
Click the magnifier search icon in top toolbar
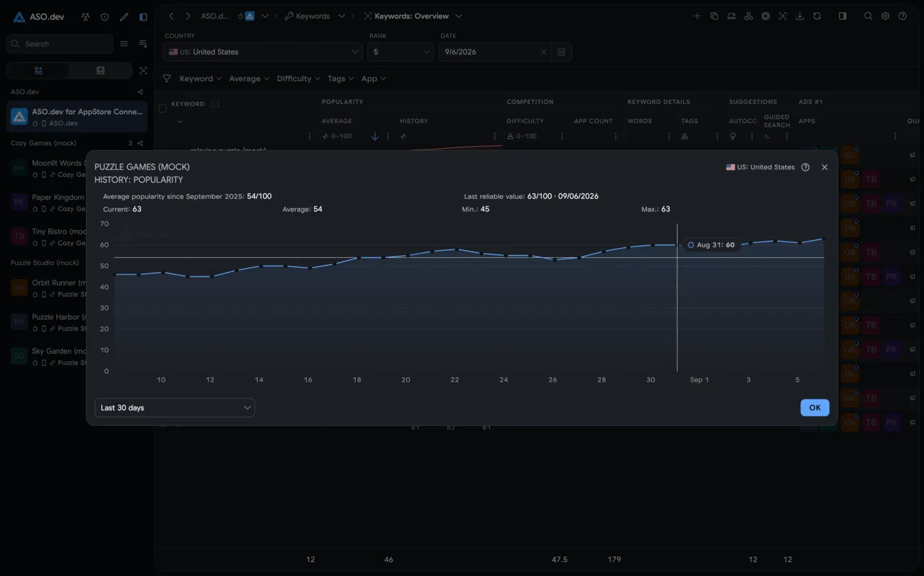(x=868, y=16)
